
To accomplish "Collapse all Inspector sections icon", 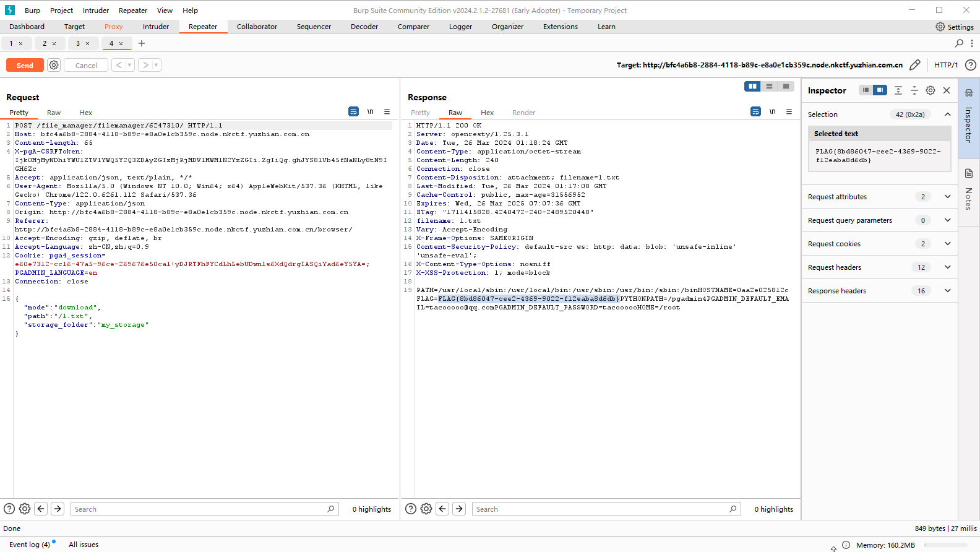I will point(914,90).
